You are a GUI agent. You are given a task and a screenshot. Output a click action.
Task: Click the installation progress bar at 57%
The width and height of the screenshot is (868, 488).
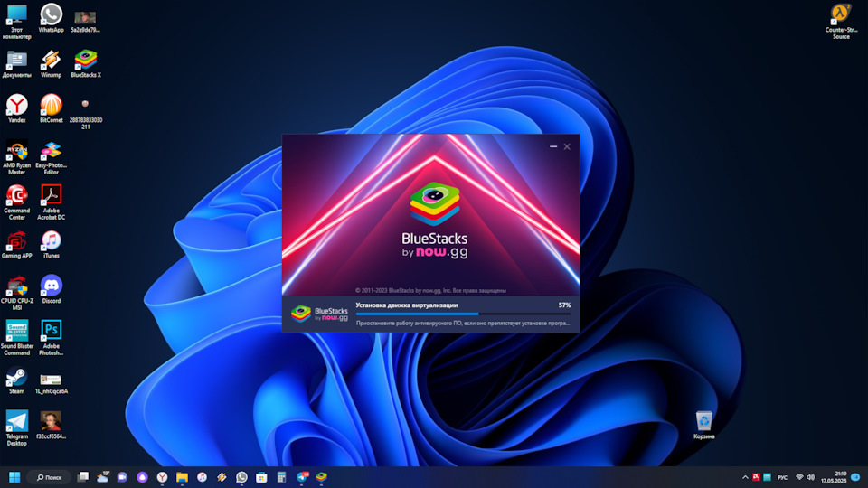(x=463, y=314)
